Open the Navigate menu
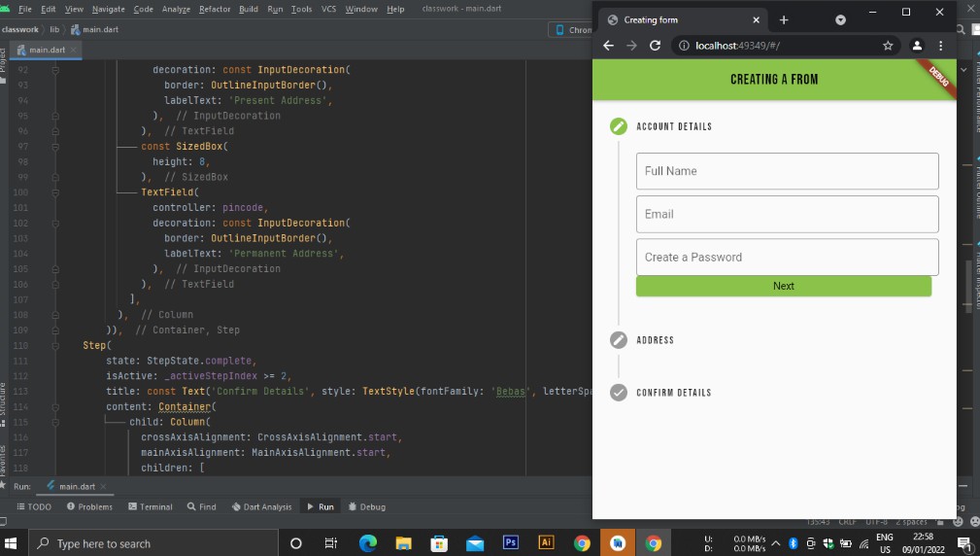 [x=108, y=9]
